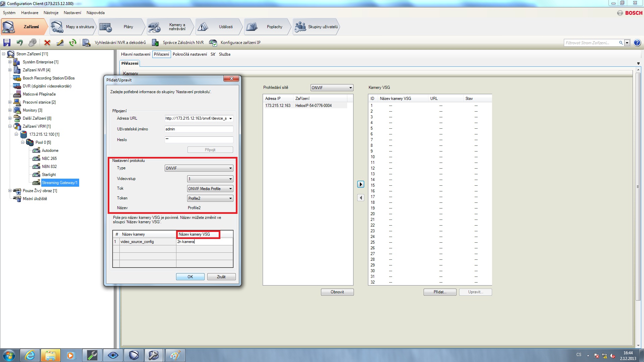
Task: Click the undo arrow toolbar icon
Action: click(19, 43)
